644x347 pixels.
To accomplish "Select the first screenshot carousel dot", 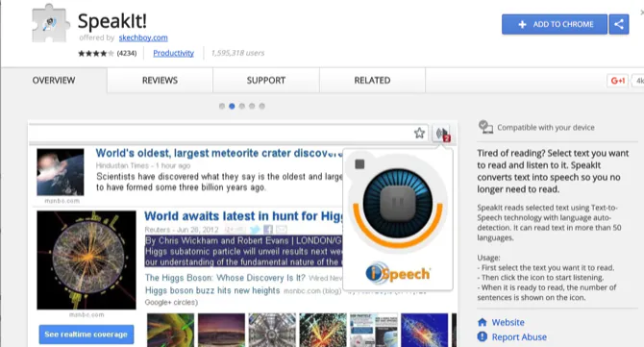I will click(222, 107).
